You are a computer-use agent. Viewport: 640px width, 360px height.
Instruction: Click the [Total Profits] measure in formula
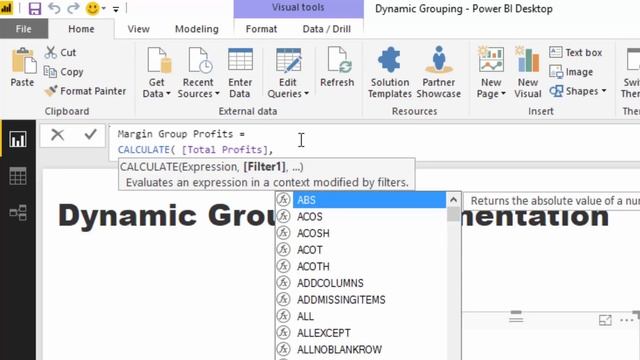(x=224, y=150)
